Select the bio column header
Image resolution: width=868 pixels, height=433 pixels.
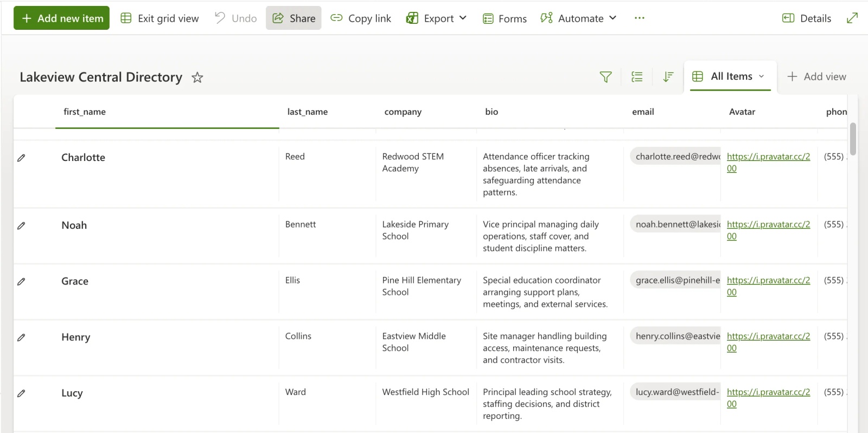pyautogui.click(x=550, y=112)
